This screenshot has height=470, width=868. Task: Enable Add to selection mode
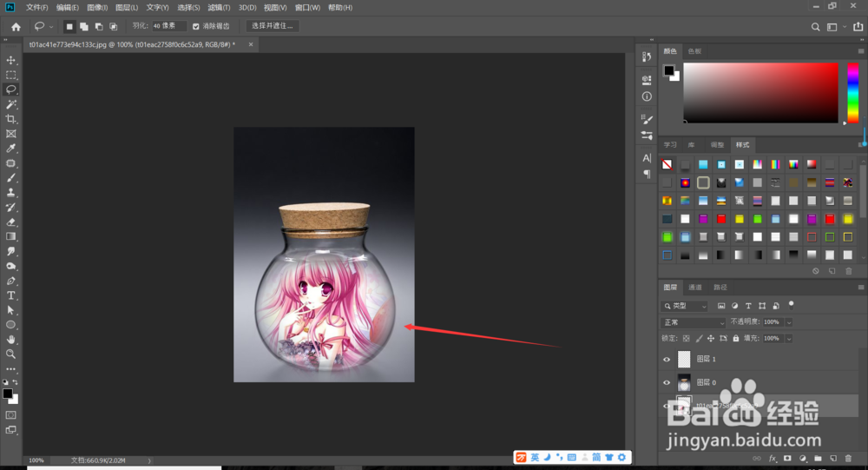[x=83, y=26]
